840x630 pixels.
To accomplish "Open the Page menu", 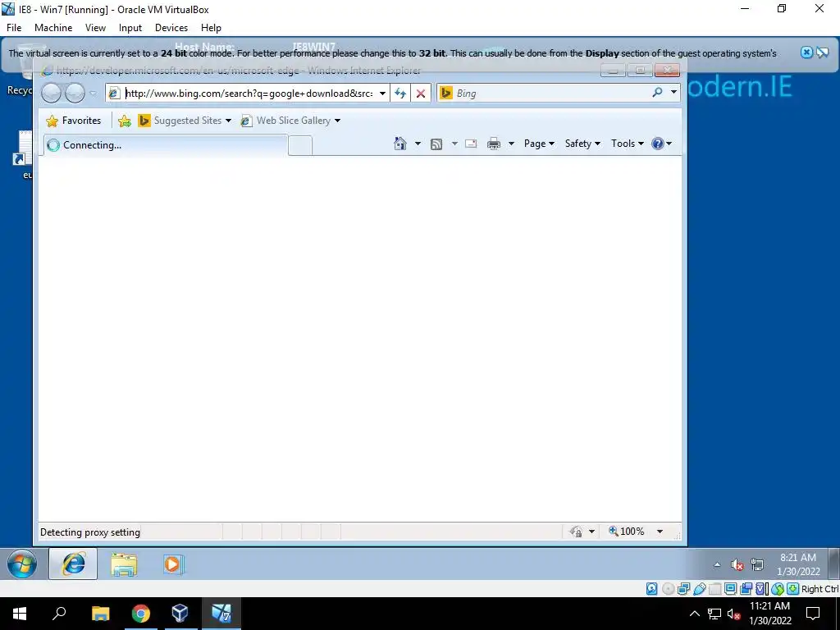I will (x=539, y=144).
